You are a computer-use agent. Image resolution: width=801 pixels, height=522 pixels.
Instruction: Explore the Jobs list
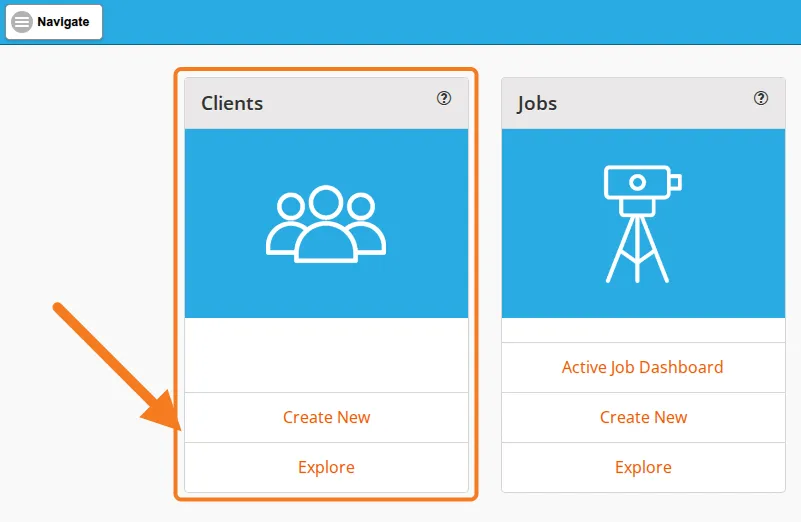[x=643, y=467]
